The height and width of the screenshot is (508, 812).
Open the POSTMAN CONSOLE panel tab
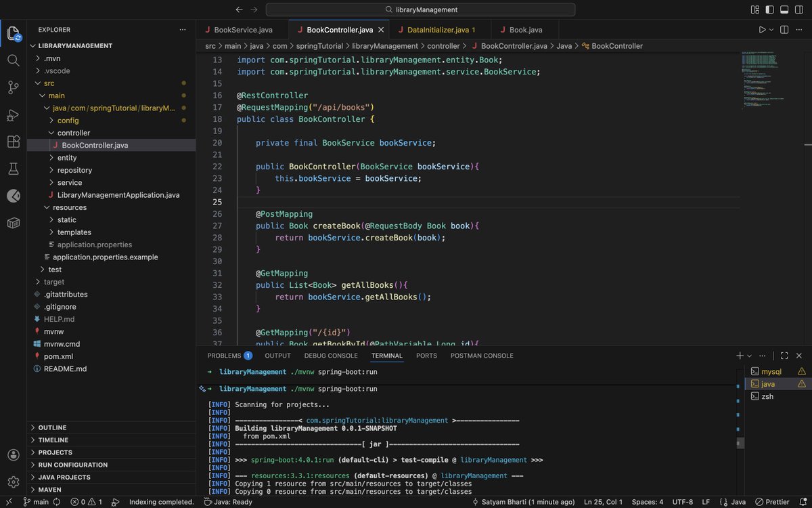point(482,356)
